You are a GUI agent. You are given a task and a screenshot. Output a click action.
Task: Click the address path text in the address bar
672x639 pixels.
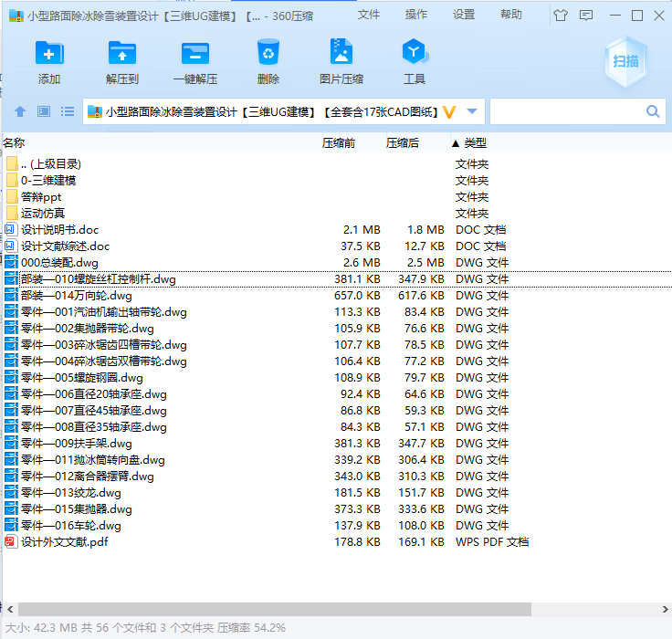pos(273,112)
